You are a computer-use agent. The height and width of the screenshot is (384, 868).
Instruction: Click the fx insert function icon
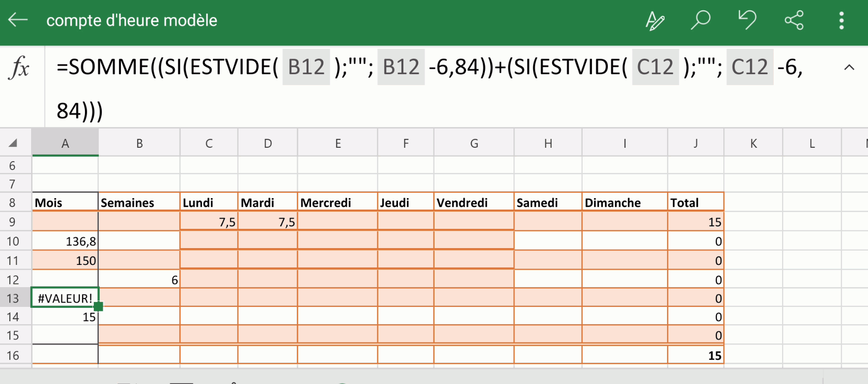click(20, 67)
